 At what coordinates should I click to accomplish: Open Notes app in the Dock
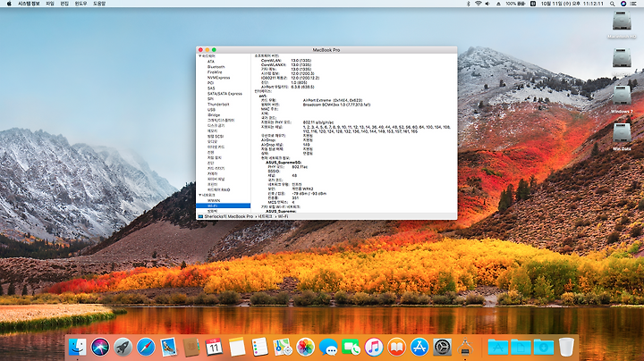click(x=237, y=347)
